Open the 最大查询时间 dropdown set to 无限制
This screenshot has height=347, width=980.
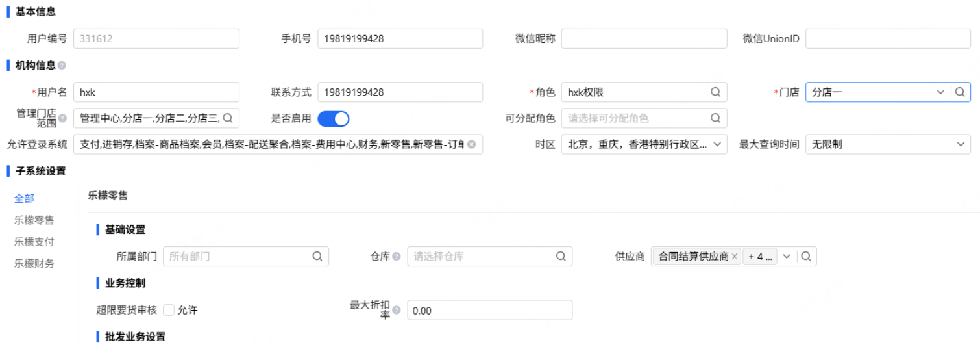pos(888,144)
